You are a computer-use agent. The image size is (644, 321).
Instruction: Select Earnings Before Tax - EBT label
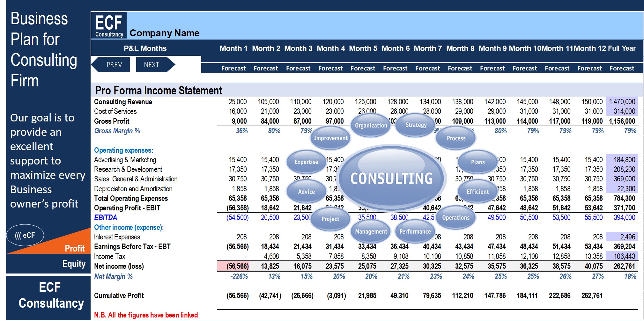click(x=132, y=246)
